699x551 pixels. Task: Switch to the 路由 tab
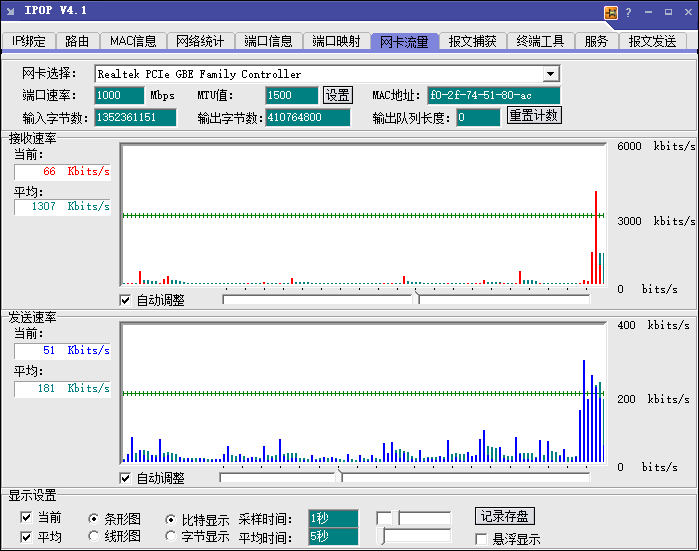pyautogui.click(x=77, y=41)
